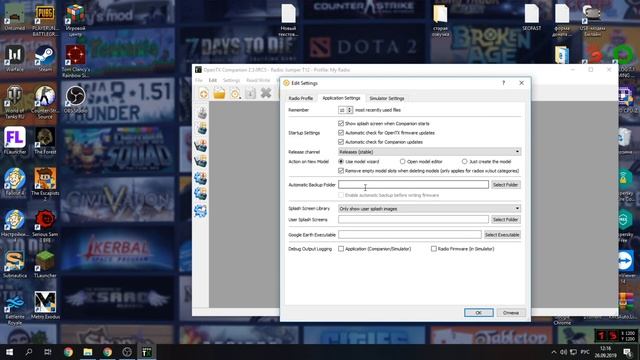Select The Escapists 2 desktop icon
The height and width of the screenshot is (360, 640).
click(45, 184)
